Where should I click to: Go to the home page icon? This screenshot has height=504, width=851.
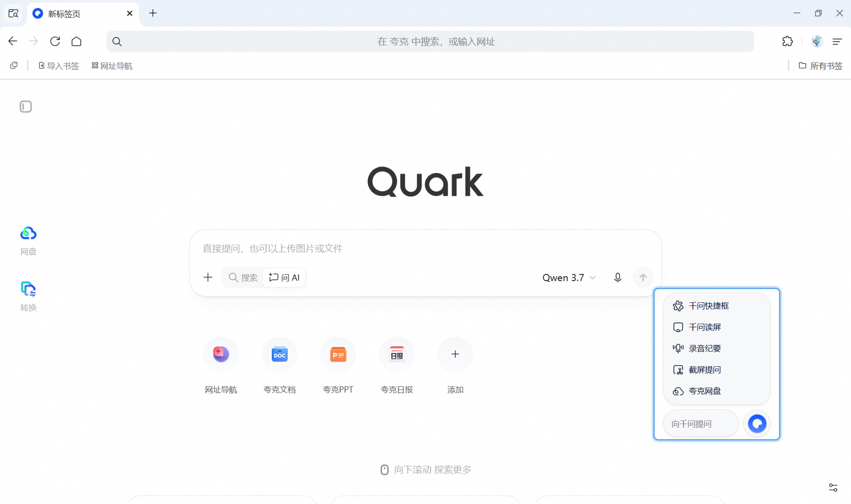[76, 42]
